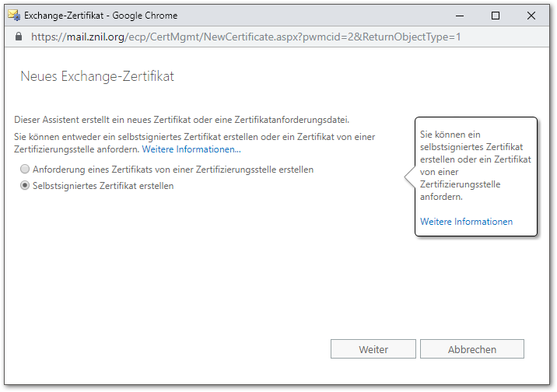Open inline 'Weitere Informationen...' link in description
Image resolution: width=557 pixels, height=392 pixels.
(191, 149)
